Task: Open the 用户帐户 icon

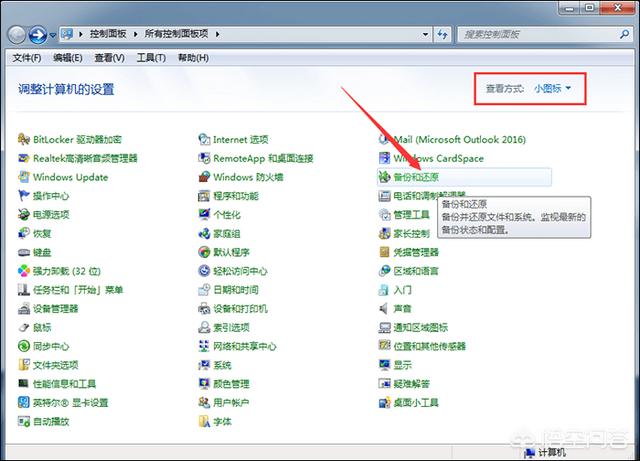Action: tap(204, 402)
